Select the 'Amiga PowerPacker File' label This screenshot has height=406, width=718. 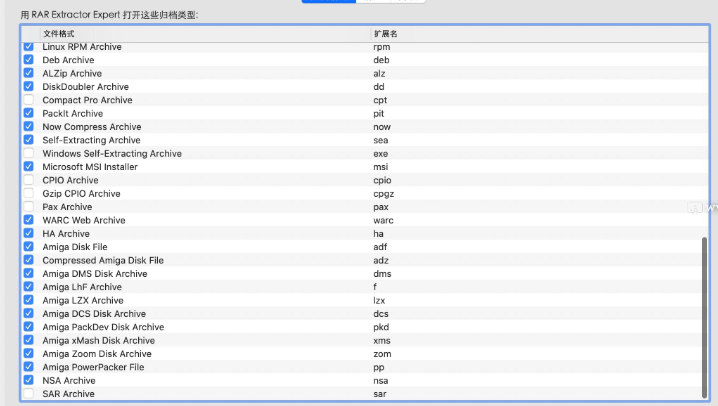point(93,367)
